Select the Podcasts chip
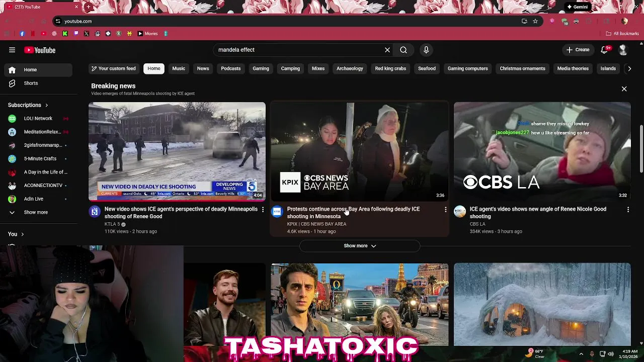The width and height of the screenshot is (644, 362). coord(231,68)
